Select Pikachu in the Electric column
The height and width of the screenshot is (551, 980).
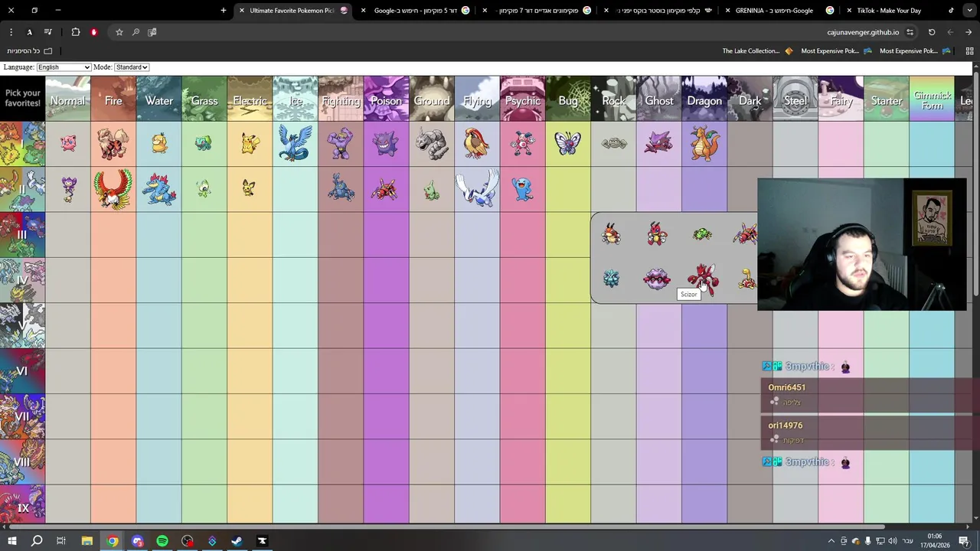coord(250,144)
